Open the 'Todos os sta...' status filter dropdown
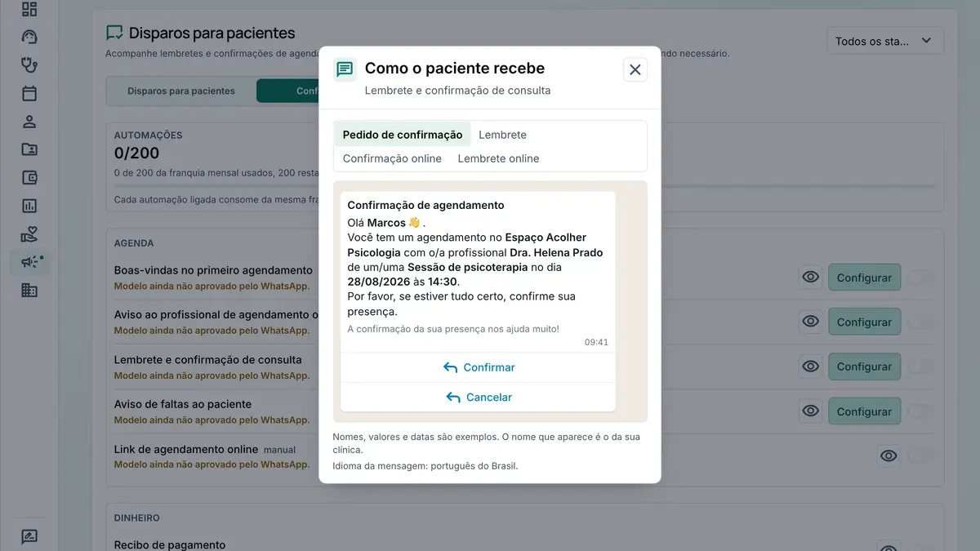The height and width of the screenshot is (551, 980). point(885,41)
